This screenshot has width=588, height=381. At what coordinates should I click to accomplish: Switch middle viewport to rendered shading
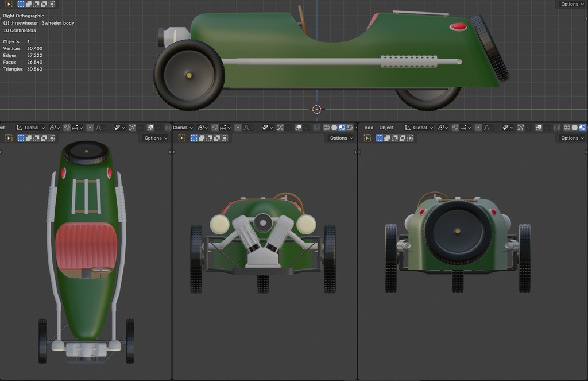(350, 128)
